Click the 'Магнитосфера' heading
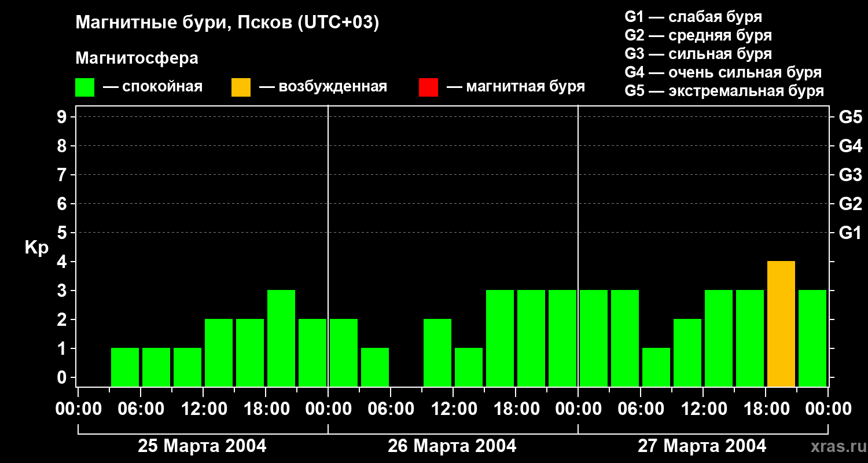Viewport: 868px width, 463px height. (x=137, y=58)
